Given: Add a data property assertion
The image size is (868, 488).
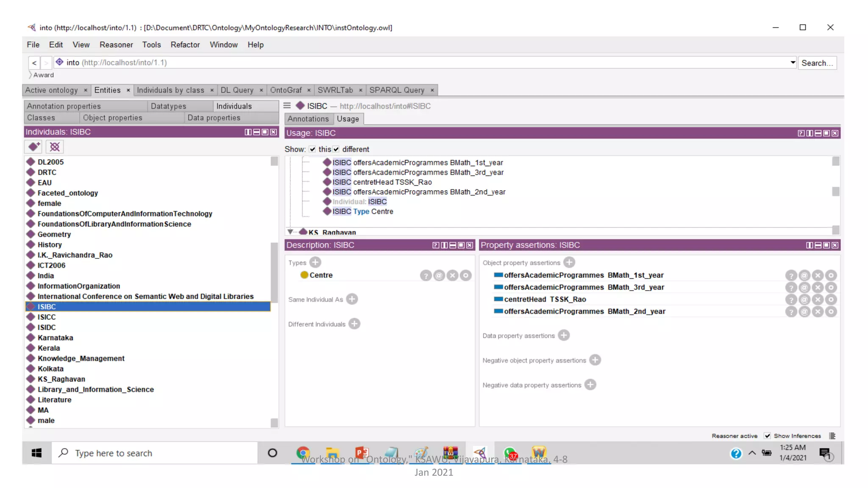Looking at the screenshot, I should tap(564, 335).
